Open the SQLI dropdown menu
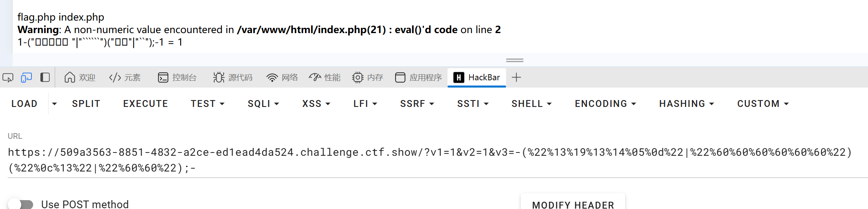Viewport: 868px width, 209px height. (x=263, y=104)
